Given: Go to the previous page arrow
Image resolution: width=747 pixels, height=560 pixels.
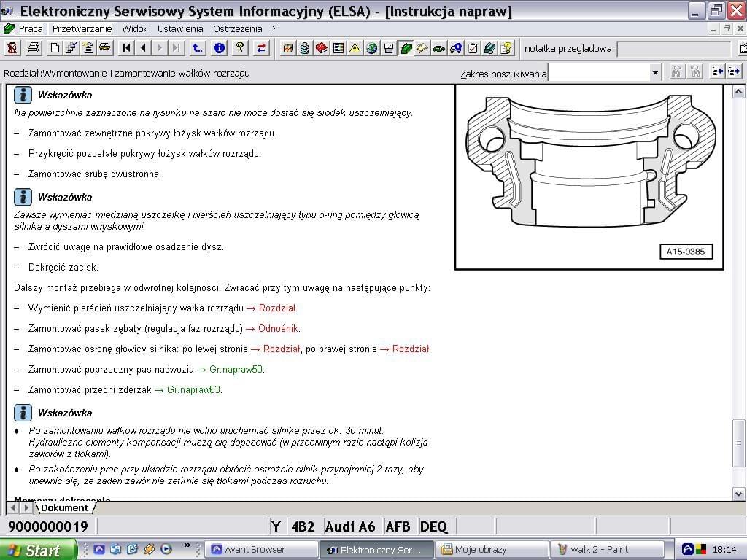Looking at the screenshot, I should pyautogui.click(x=143, y=47).
